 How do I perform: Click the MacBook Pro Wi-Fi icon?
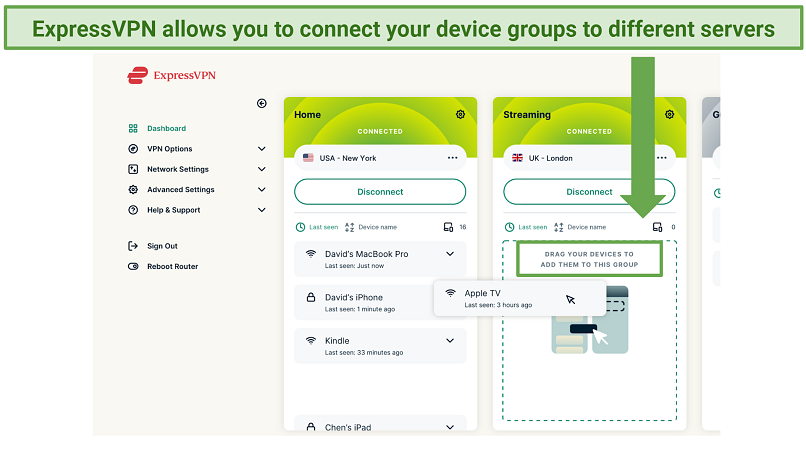[x=311, y=254]
